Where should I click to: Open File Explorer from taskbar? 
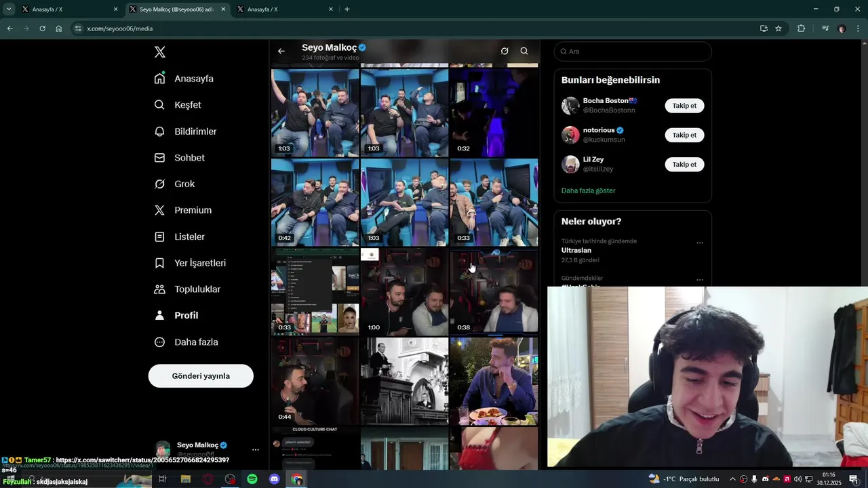185,479
